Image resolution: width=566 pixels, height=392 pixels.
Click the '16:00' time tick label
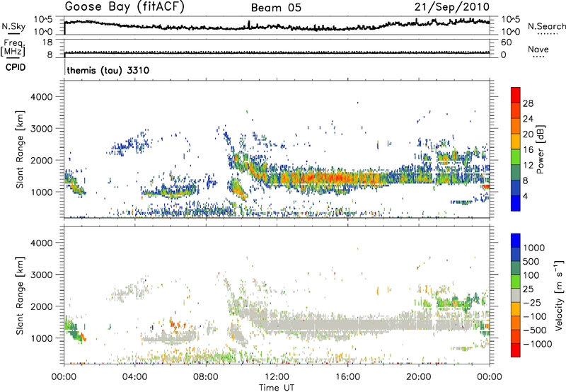coord(347,377)
